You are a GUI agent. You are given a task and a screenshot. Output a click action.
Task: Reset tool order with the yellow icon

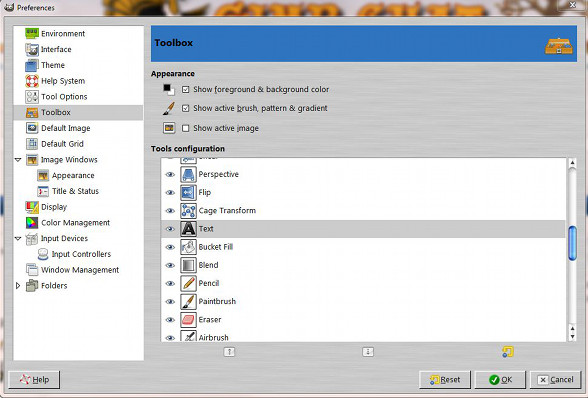508,352
